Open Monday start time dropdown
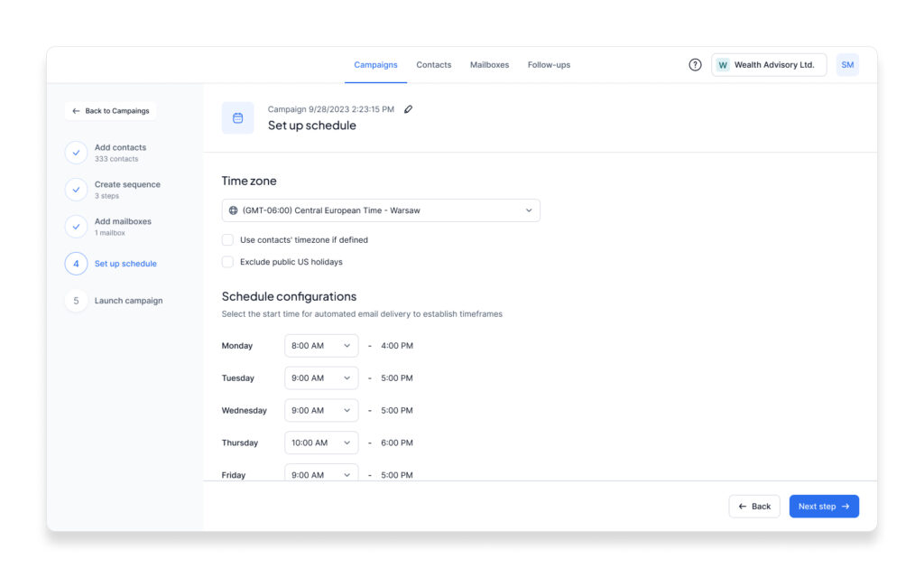This screenshot has height=578, width=924. coord(321,346)
